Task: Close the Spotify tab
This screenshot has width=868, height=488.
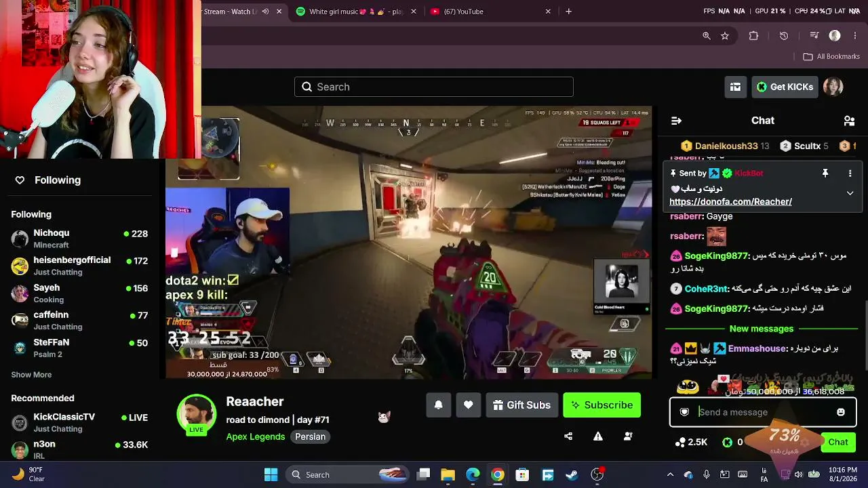Action: point(414,12)
